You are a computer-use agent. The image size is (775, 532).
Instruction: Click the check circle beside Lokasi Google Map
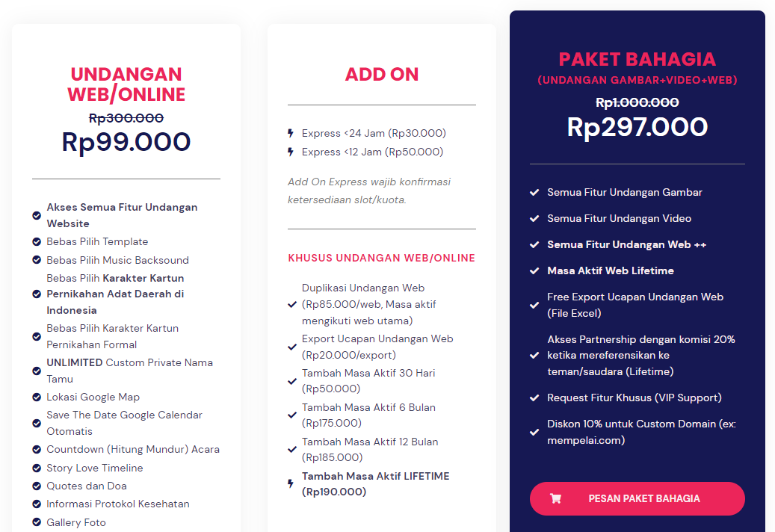point(37,398)
